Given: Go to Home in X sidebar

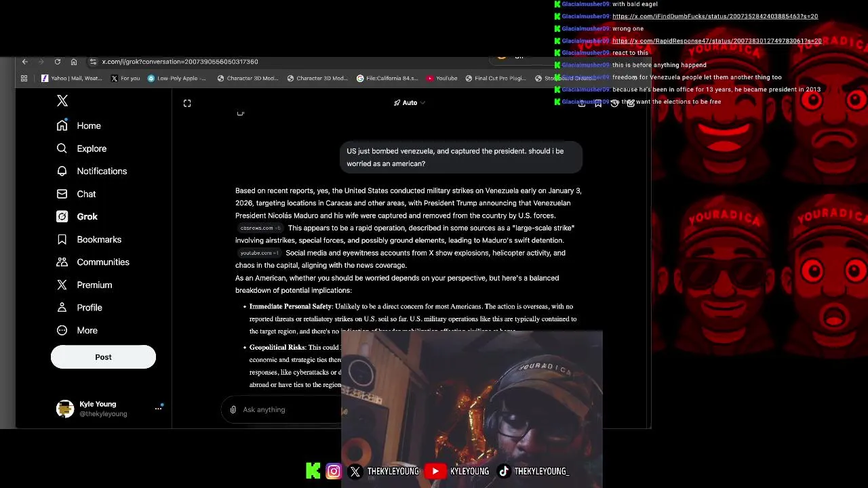Looking at the screenshot, I should click(79, 126).
